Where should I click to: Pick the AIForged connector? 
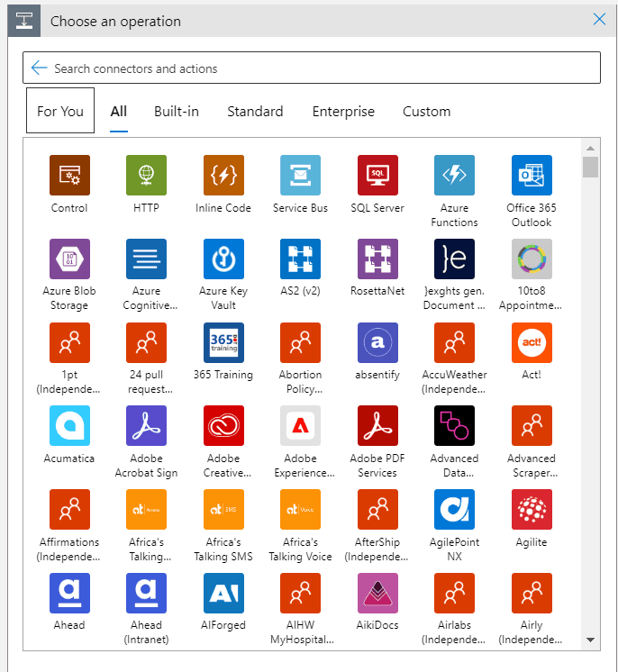click(x=223, y=593)
